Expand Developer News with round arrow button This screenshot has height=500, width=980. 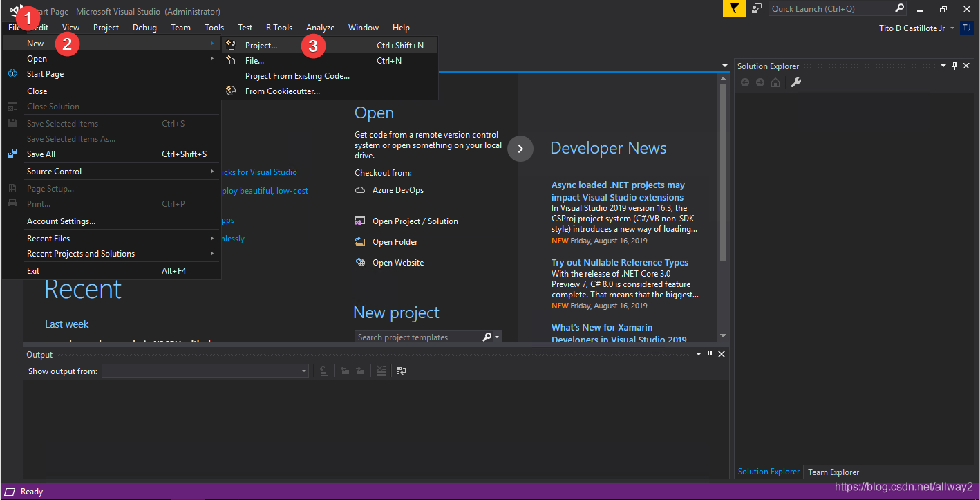(x=520, y=149)
